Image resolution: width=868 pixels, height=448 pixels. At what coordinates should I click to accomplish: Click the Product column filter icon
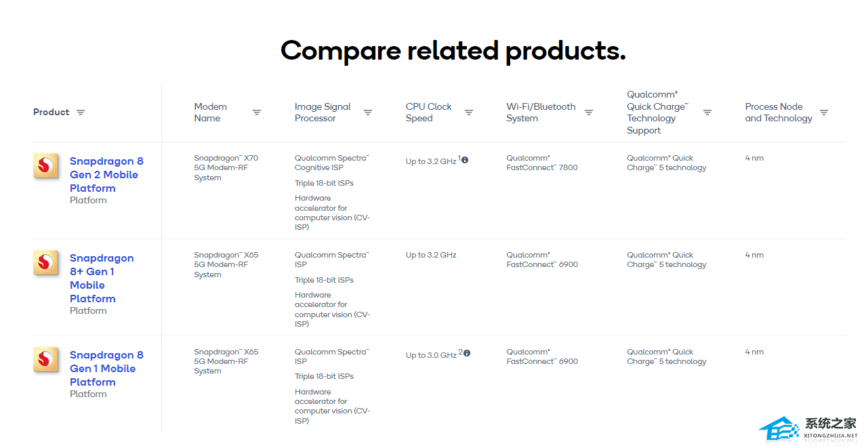tap(81, 113)
